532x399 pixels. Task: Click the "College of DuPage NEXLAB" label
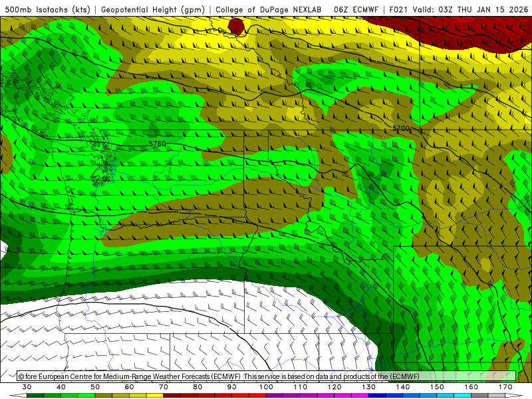point(269,9)
